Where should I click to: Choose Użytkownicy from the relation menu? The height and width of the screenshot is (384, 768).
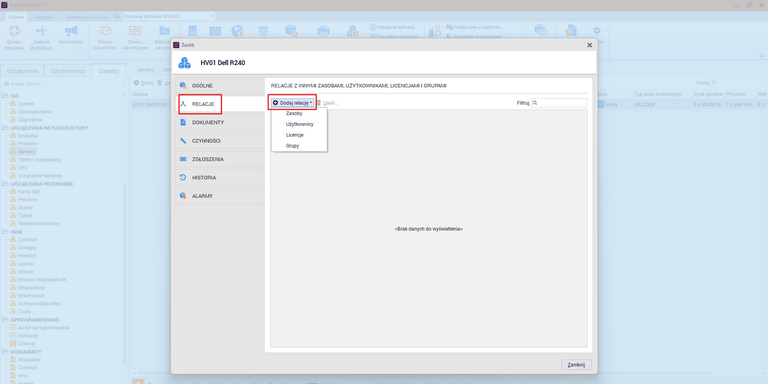click(x=299, y=124)
